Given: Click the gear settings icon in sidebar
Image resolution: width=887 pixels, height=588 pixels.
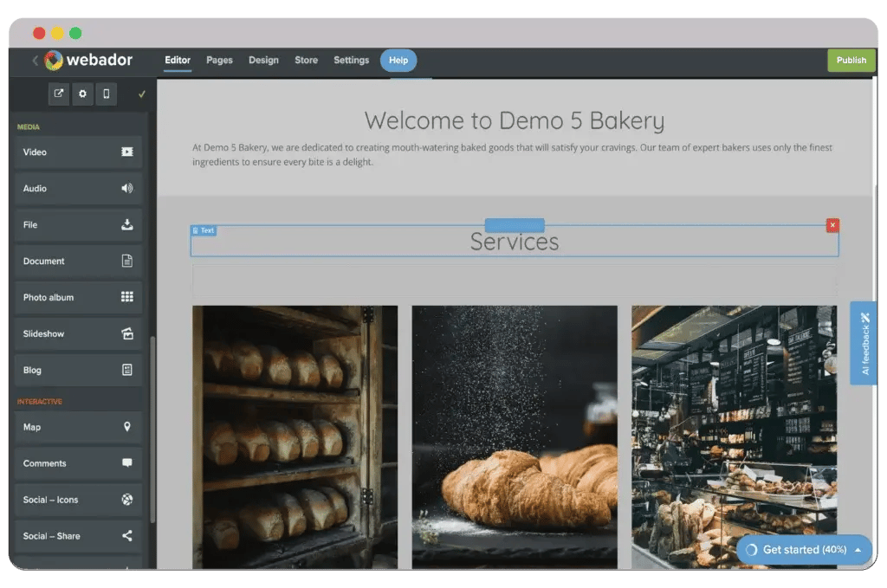Looking at the screenshot, I should click(x=82, y=94).
